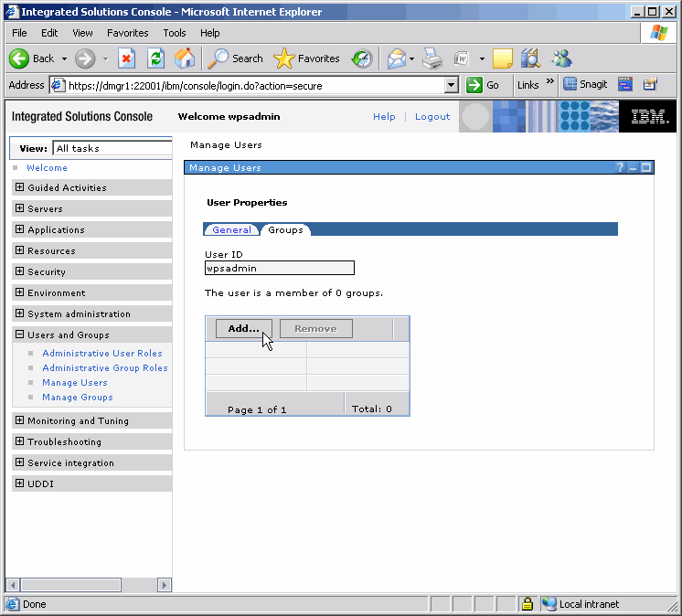Viewport: 682px width, 616px height.
Task: Open the Manage Groups link
Action: pyautogui.click(x=78, y=398)
